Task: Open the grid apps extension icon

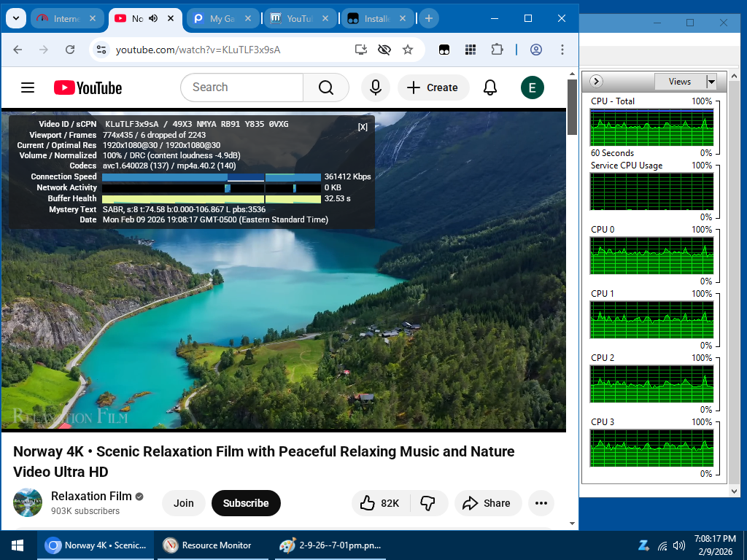Action: 471,50
